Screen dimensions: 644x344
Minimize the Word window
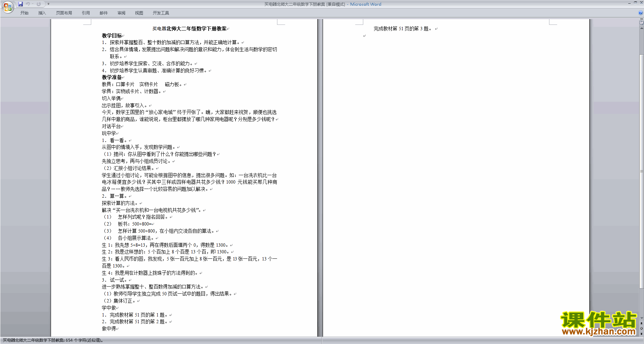(629, 3)
